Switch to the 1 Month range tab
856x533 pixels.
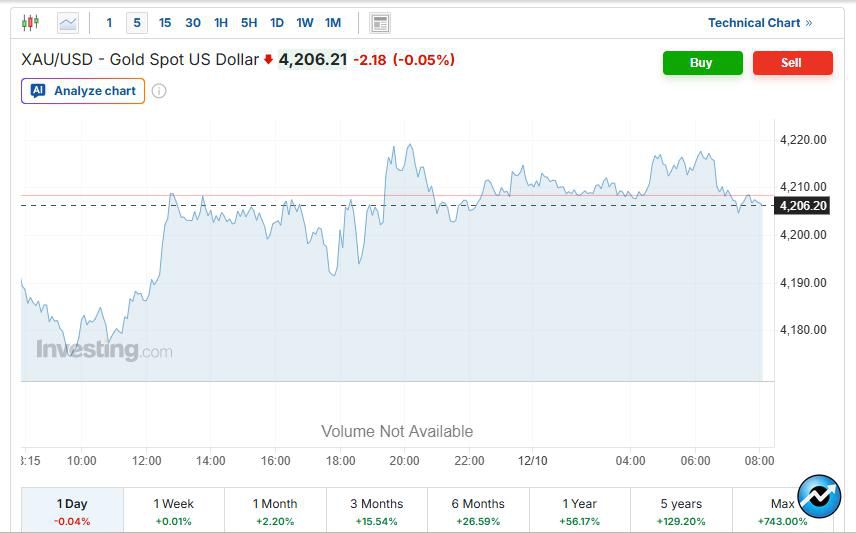pyautogui.click(x=275, y=511)
